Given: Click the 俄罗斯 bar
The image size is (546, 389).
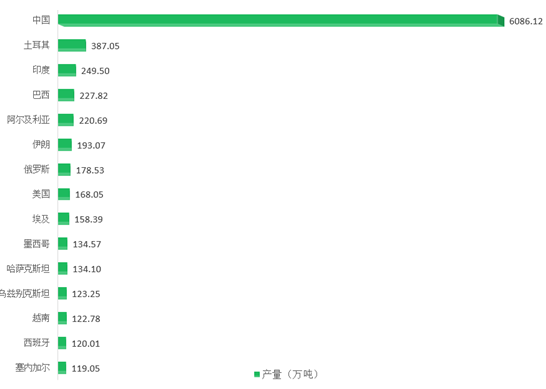Looking at the screenshot, I should 64,170.
